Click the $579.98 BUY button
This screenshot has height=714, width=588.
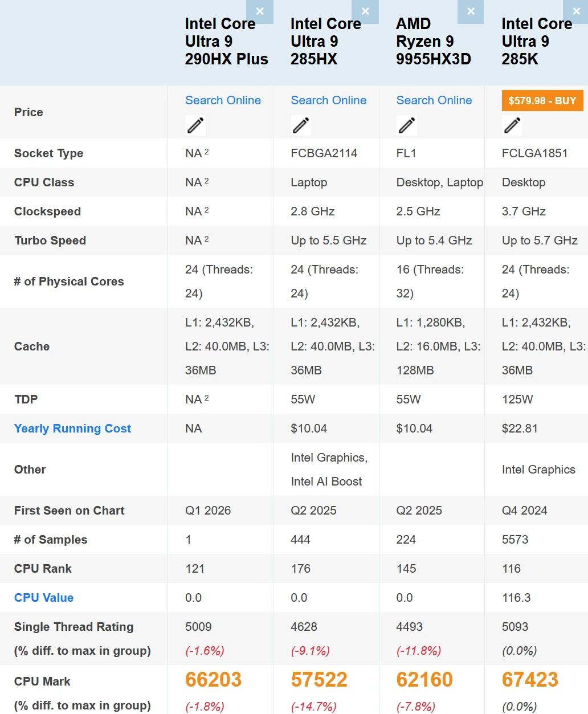tap(541, 100)
